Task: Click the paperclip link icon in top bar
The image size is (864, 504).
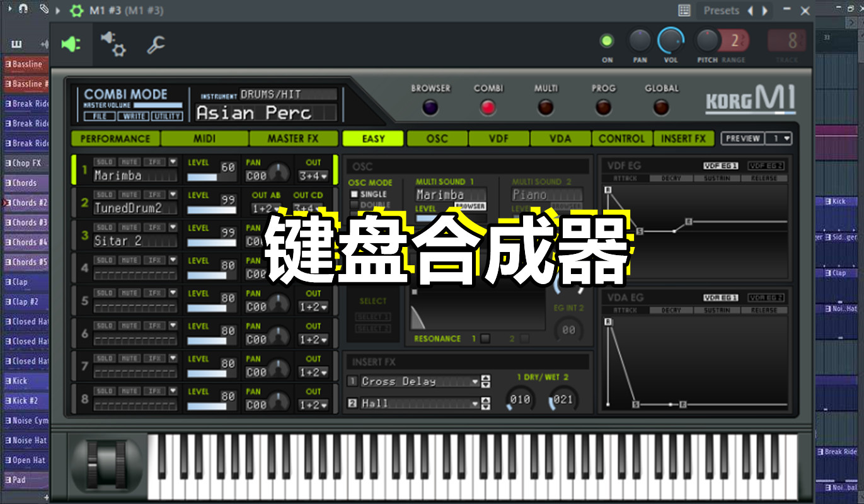Action: tap(43, 9)
